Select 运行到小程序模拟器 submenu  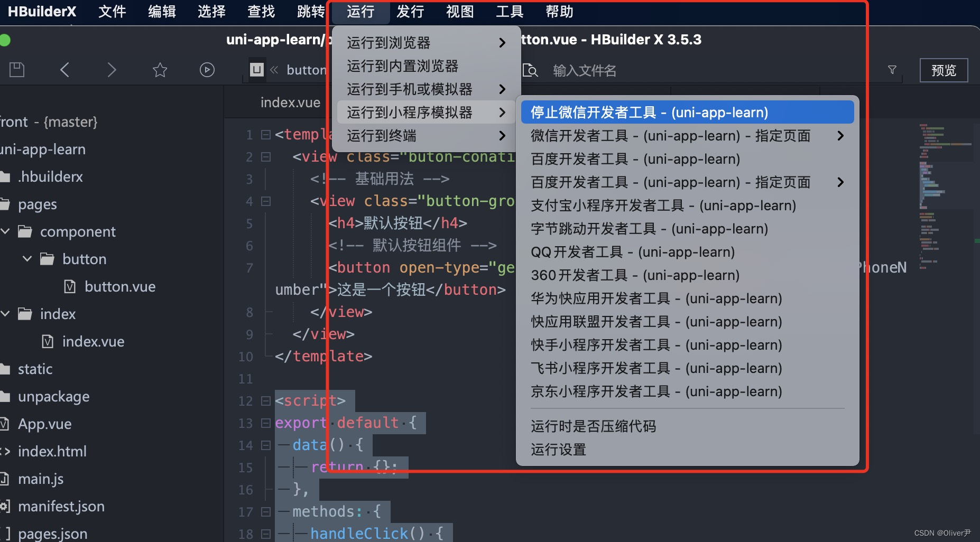click(x=426, y=113)
